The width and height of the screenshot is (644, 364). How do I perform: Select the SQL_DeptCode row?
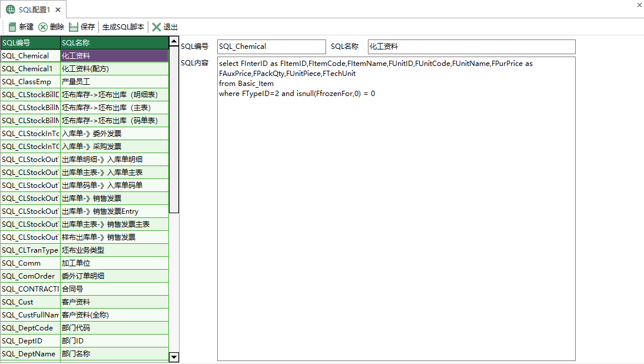pos(31,328)
